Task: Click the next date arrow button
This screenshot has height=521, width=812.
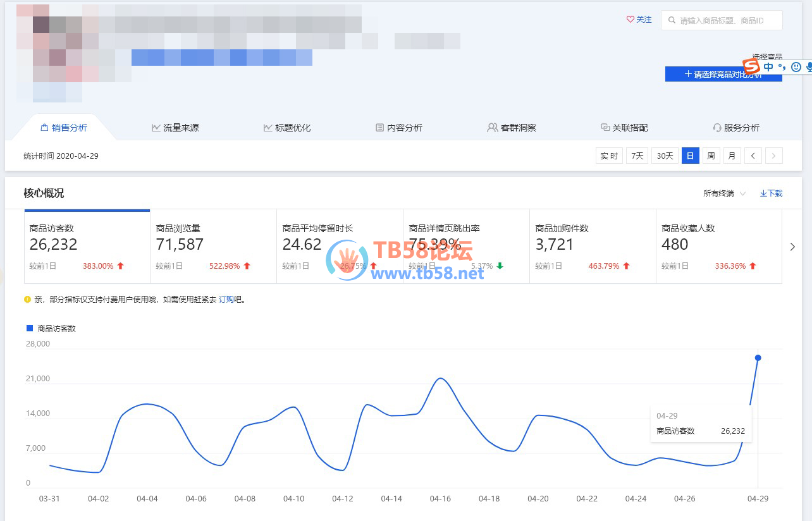Action: pos(774,156)
